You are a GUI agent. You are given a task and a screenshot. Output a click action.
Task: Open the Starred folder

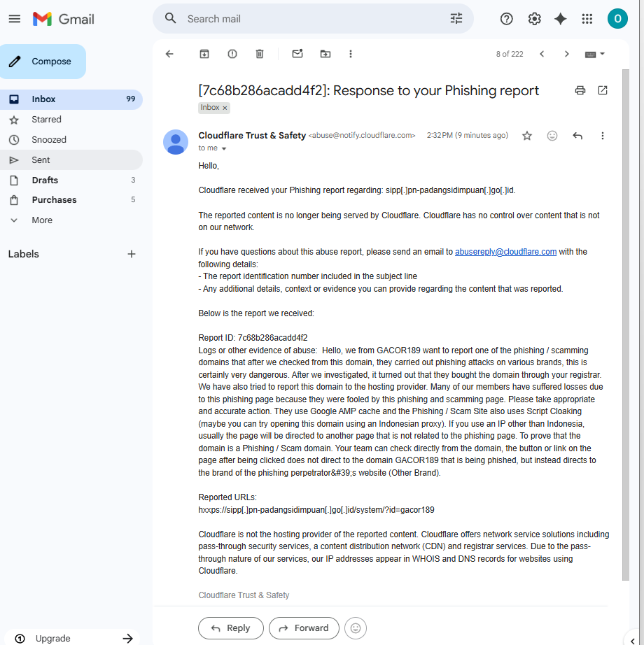(71, 120)
